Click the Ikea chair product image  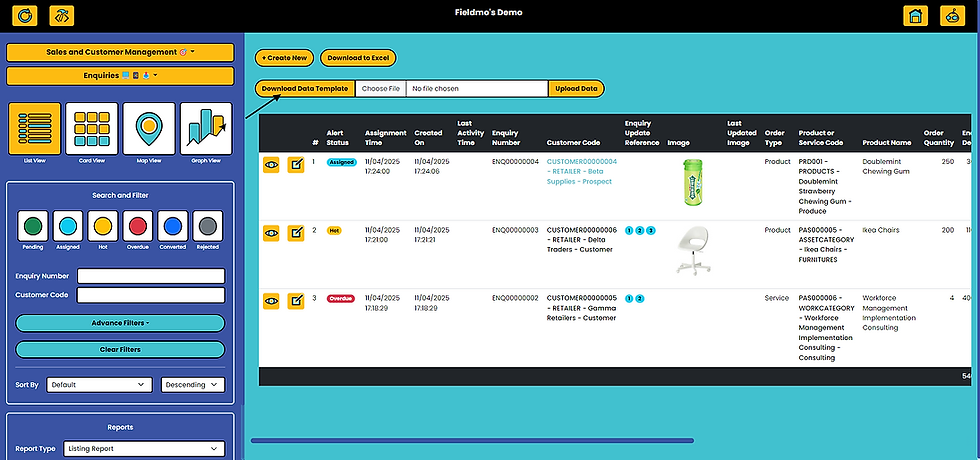pyautogui.click(x=694, y=250)
